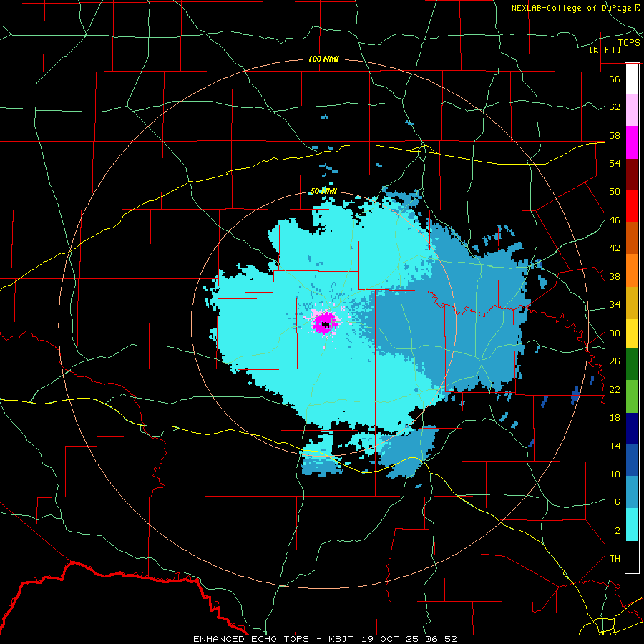Click the 50 NMI range ring label

click(323, 191)
